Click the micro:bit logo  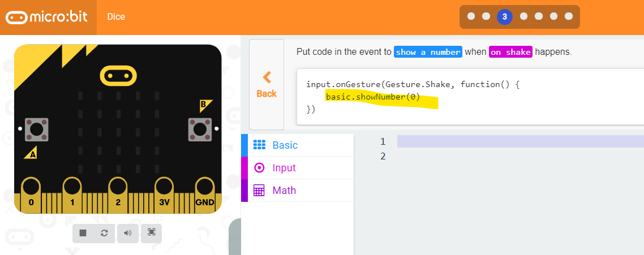pyautogui.click(x=46, y=18)
